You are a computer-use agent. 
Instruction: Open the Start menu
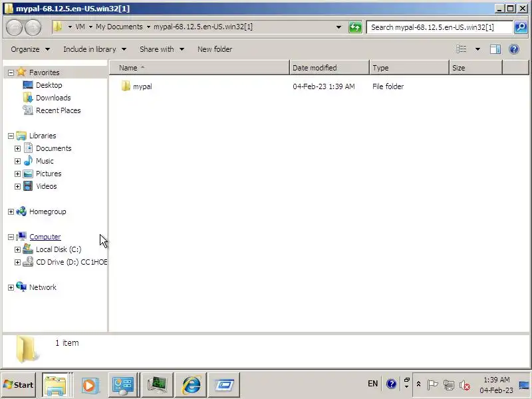19,385
